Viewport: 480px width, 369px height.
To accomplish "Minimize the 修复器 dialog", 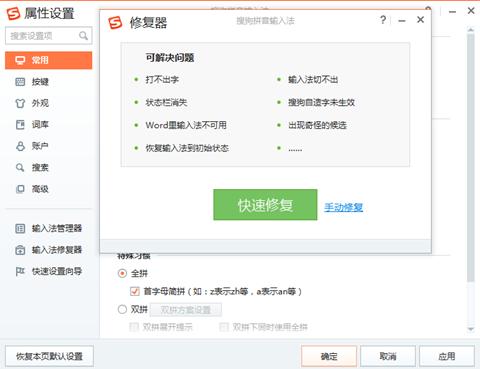I will (402, 21).
